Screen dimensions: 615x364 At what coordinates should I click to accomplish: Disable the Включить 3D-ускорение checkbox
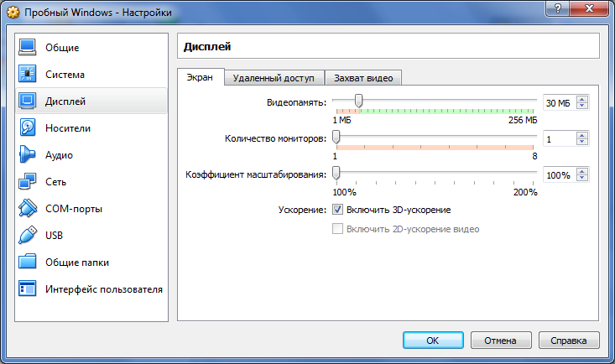[338, 209]
